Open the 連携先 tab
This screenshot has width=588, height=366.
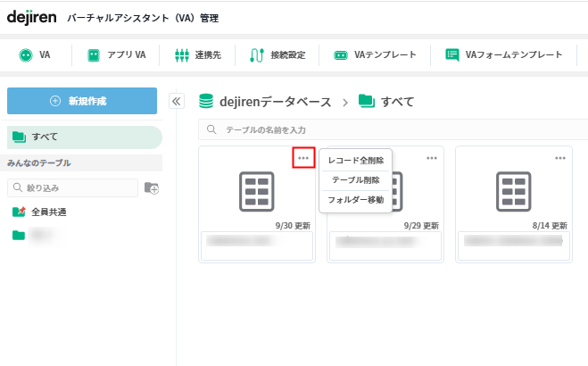[196, 54]
